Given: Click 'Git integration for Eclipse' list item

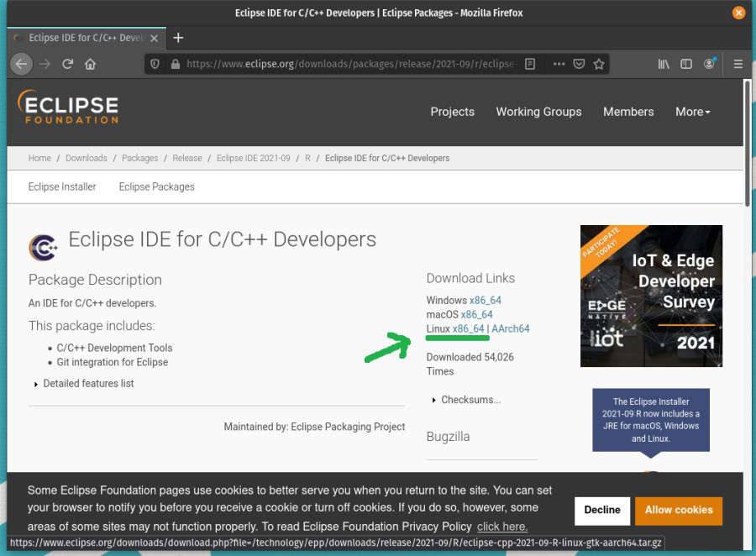Looking at the screenshot, I should tap(113, 362).
